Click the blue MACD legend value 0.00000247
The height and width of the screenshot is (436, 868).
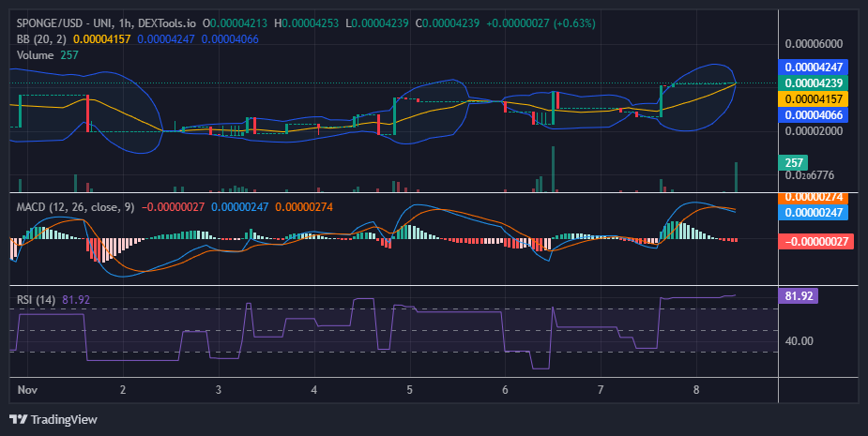tap(239, 207)
